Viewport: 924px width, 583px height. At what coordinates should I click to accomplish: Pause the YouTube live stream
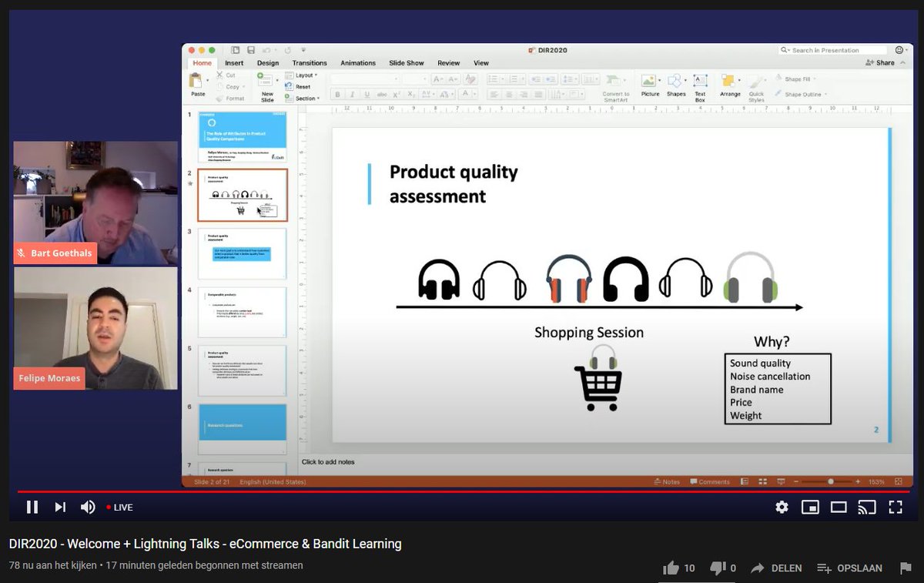[32, 507]
